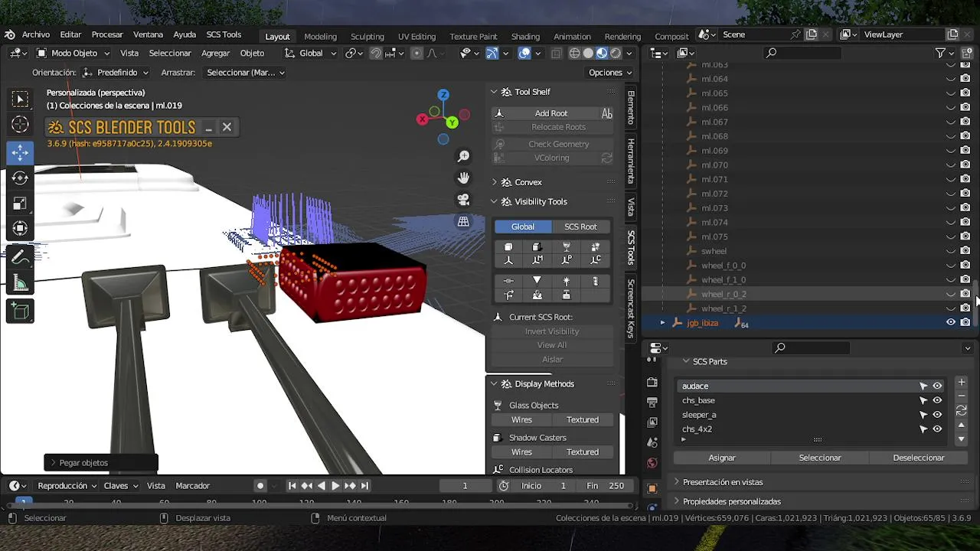
Task: Toggle show overlays button
Action: 524,53
